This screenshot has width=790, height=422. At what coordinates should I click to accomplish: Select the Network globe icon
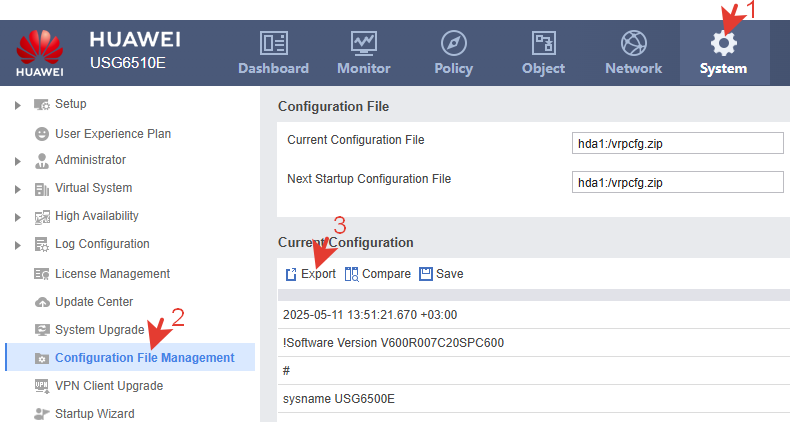tap(633, 43)
